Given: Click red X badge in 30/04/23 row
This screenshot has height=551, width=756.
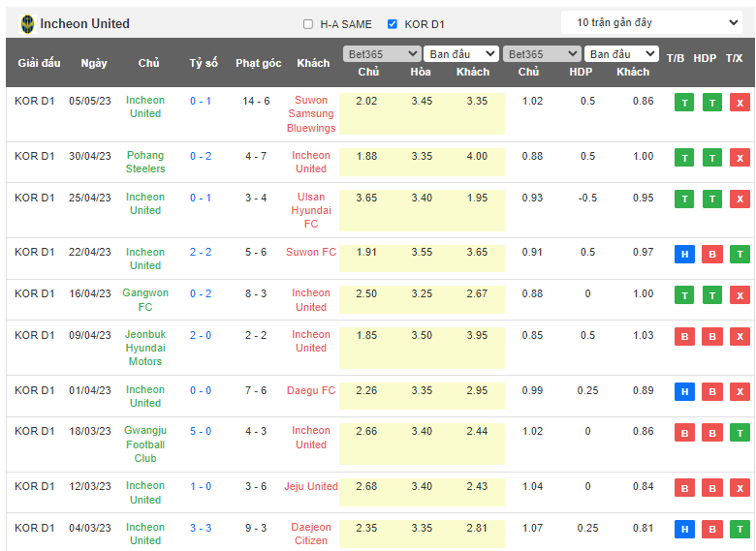Looking at the screenshot, I should [x=740, y=158].
